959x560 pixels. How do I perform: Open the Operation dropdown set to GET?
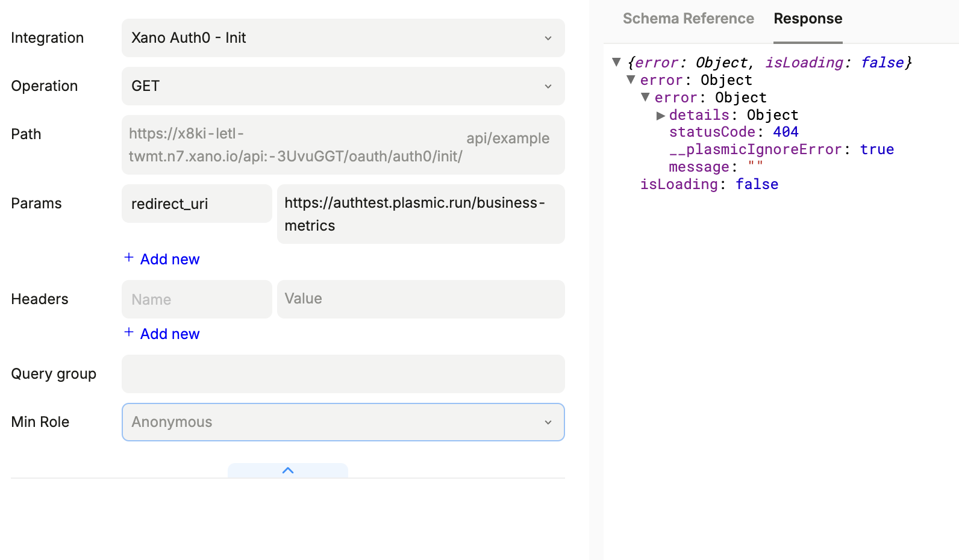pos(342,86)
